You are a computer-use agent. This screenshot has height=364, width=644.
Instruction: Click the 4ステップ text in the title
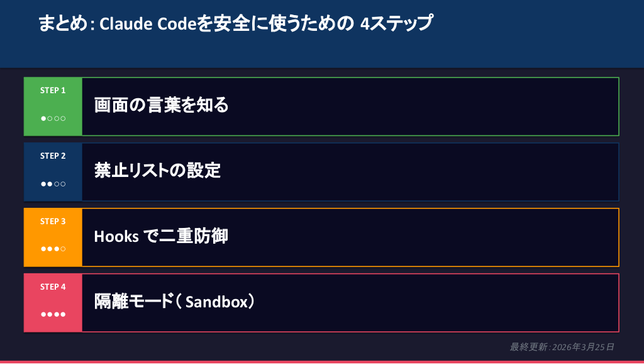(397, 24)
